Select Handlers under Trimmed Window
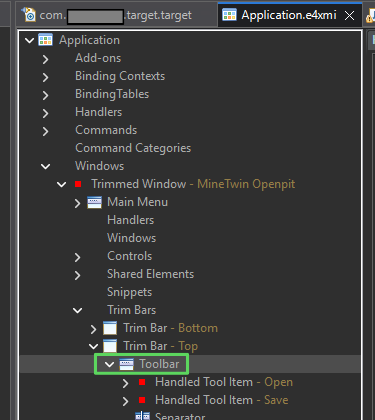The width and height of the screenshot is (375, 420). point(131,220)
